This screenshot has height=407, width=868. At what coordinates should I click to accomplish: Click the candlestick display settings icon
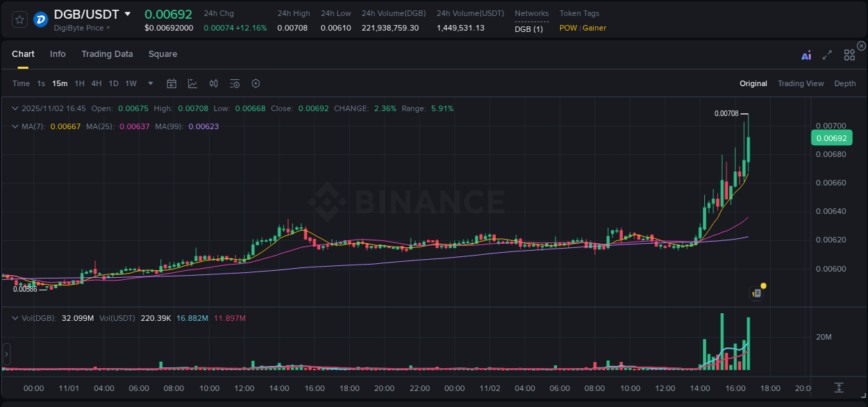[x=213, y=83]
